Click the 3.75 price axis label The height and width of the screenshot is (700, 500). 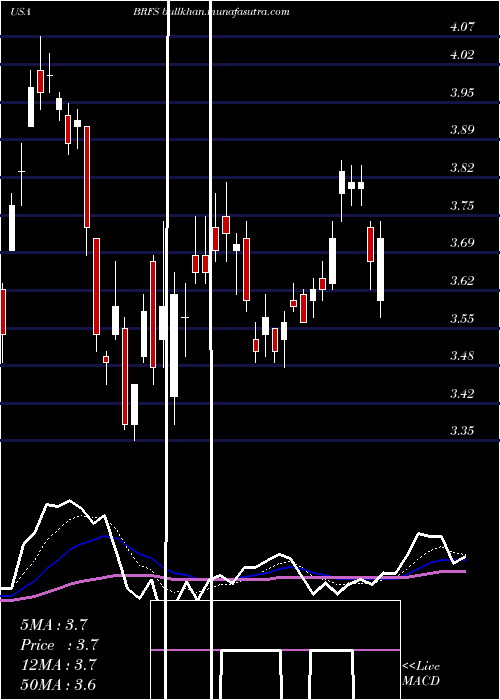coord(462,205)
